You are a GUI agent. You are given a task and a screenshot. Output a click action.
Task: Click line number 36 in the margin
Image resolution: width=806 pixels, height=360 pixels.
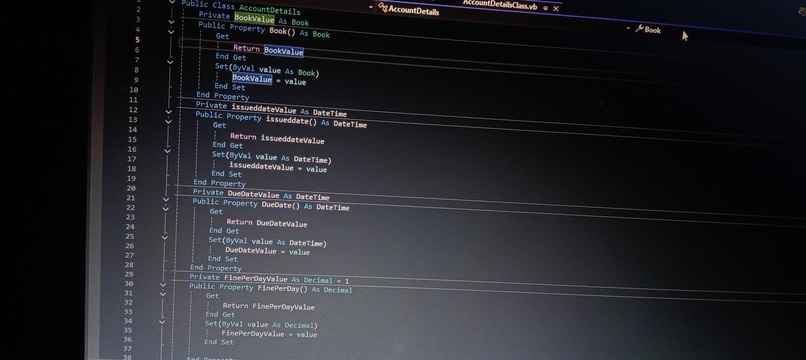click(127, 339)
